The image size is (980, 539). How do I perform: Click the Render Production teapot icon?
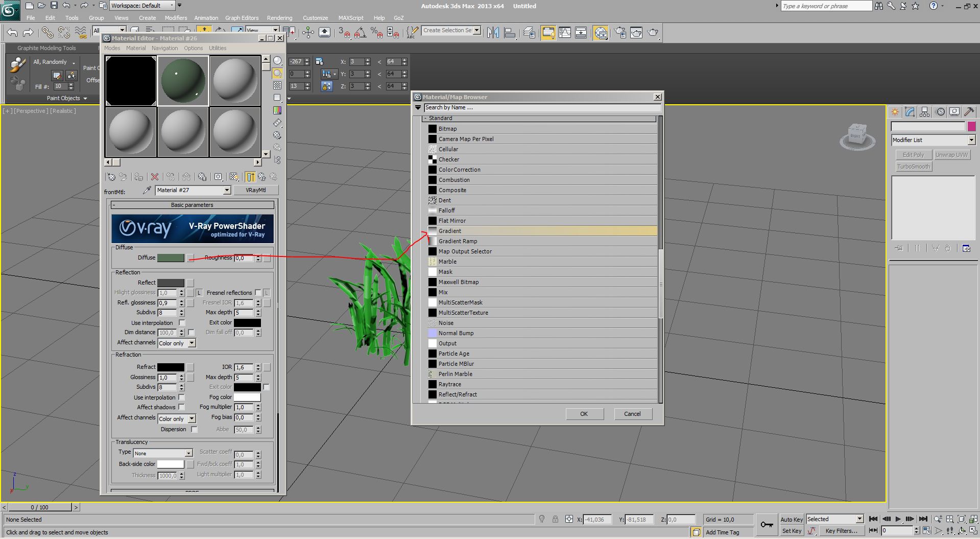tap(653, 33)
